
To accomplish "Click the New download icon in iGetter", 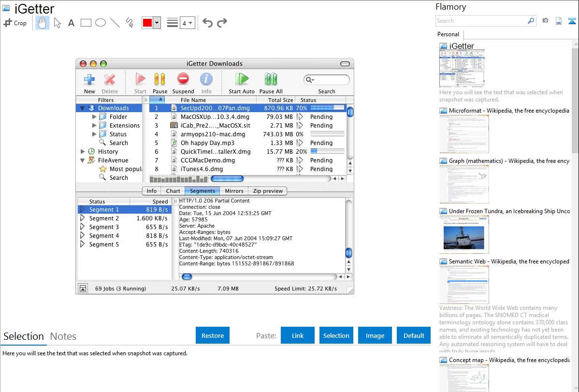I will click(x=89, y=79).
